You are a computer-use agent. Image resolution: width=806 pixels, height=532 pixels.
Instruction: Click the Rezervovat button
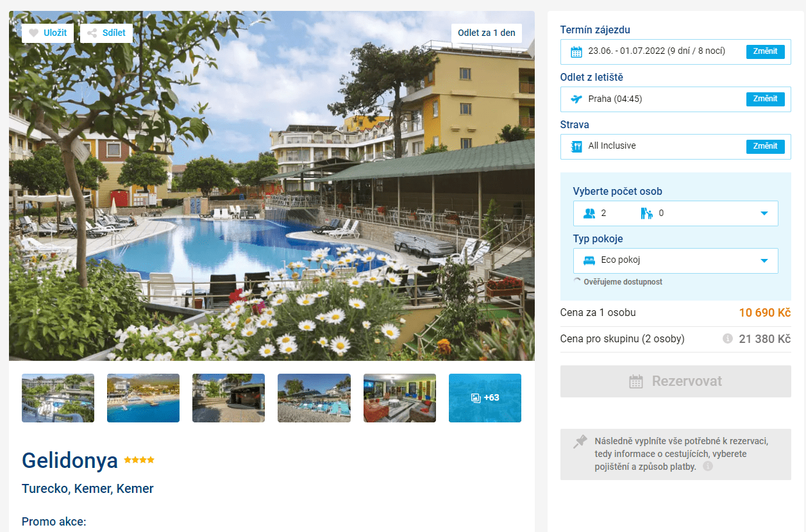tap(676, 381)
